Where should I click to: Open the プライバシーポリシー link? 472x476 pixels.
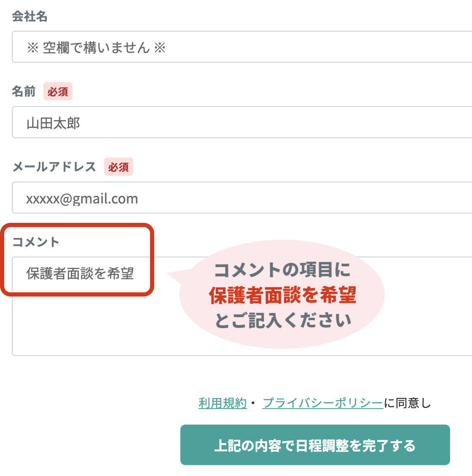(x=322, y=403)
